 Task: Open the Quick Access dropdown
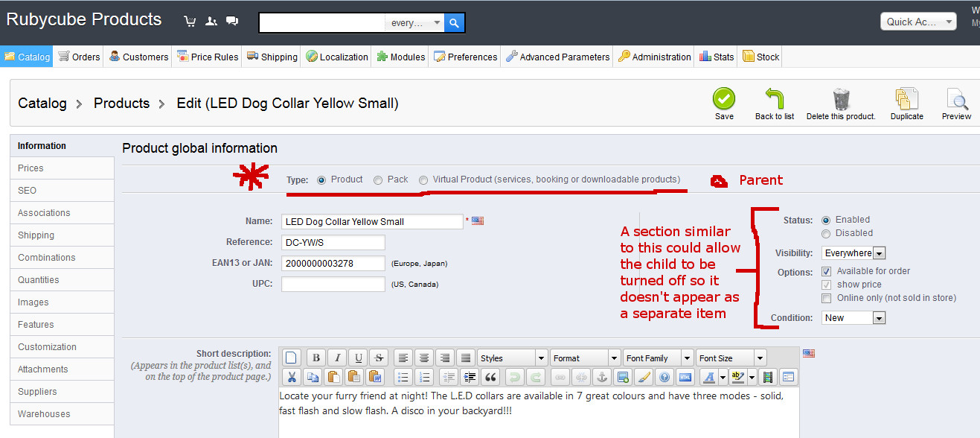[x=918, y=22]
